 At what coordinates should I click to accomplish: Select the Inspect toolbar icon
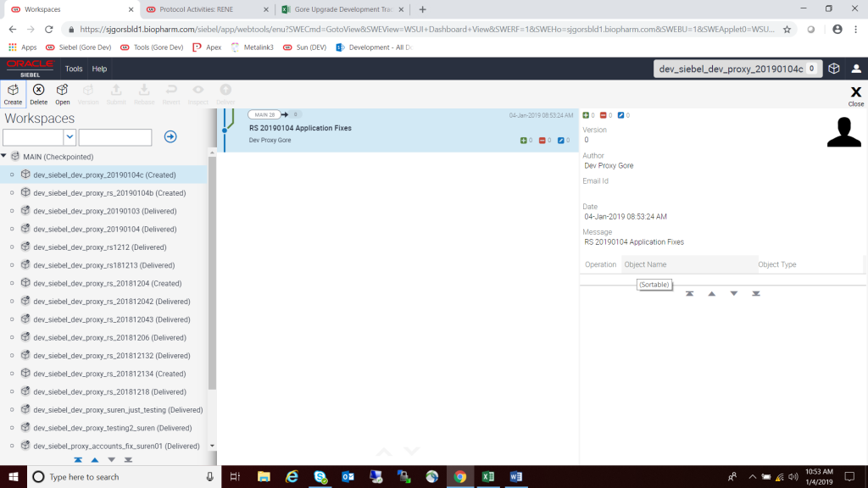coord(198,93)
